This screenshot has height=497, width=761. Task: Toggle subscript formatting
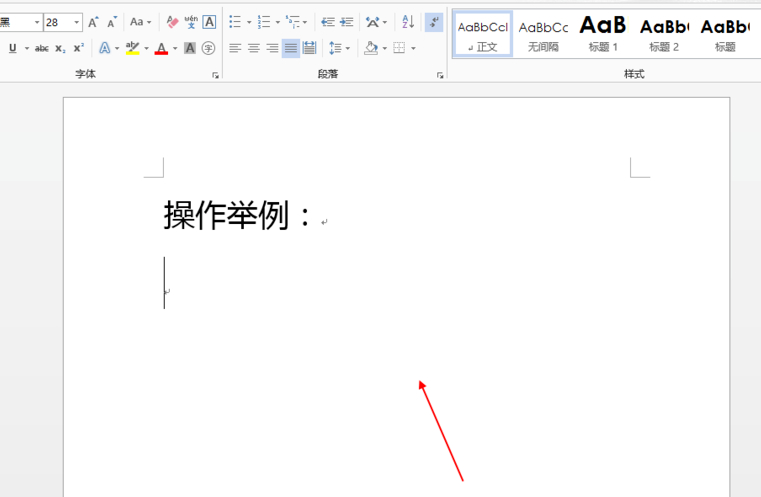coord(60,48)
